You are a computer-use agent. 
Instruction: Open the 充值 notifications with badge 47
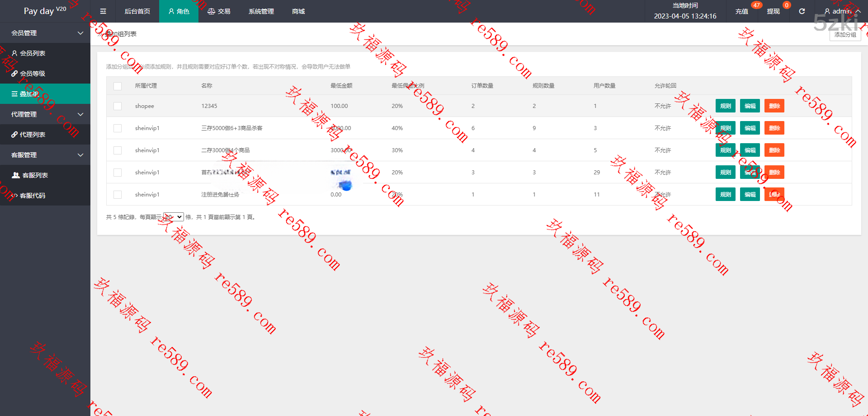tap(741, 11)
